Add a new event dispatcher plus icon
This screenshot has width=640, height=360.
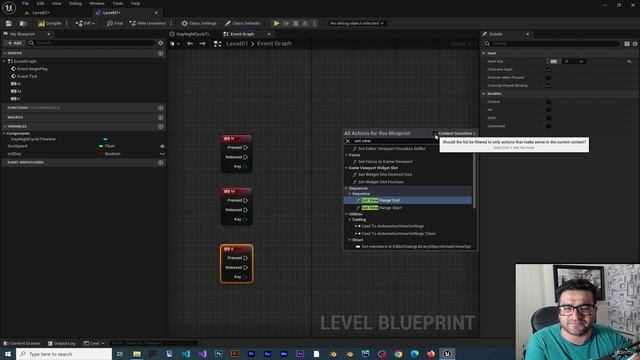click(x=160, y=162)
